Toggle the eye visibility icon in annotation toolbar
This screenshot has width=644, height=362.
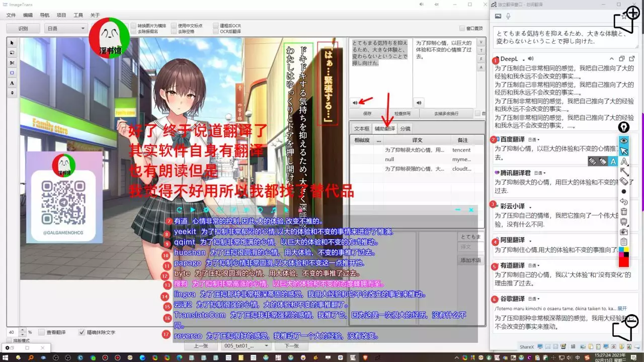click(624, 141)
